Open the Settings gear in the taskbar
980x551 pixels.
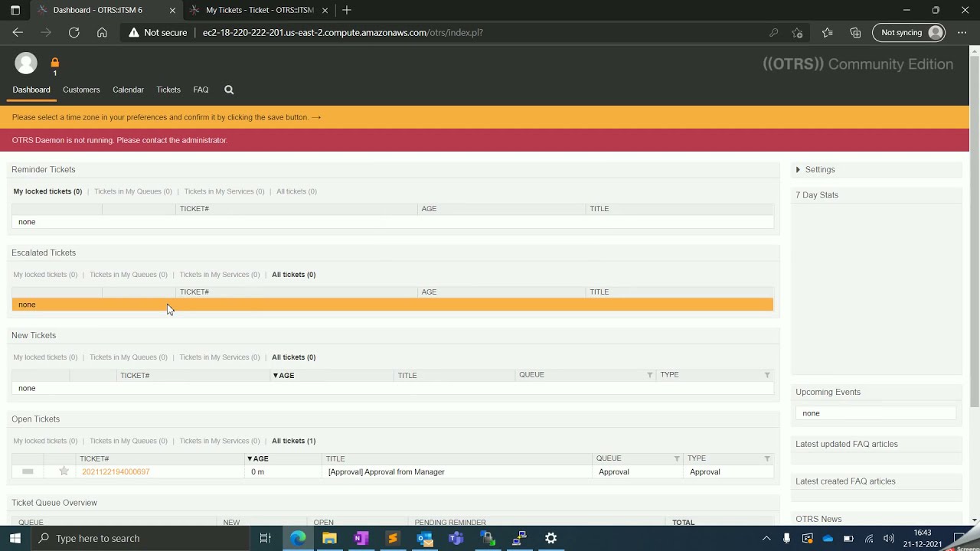(x=550, y=538)
